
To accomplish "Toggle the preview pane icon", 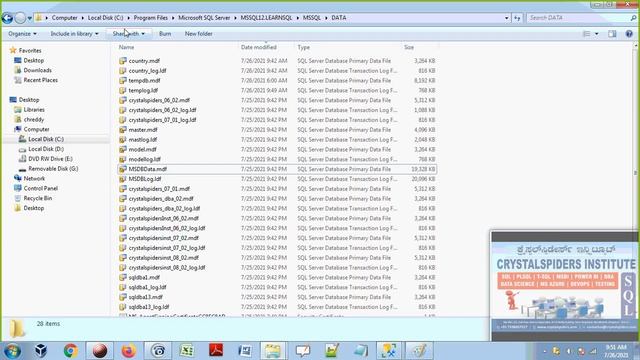I will point(612,34).
